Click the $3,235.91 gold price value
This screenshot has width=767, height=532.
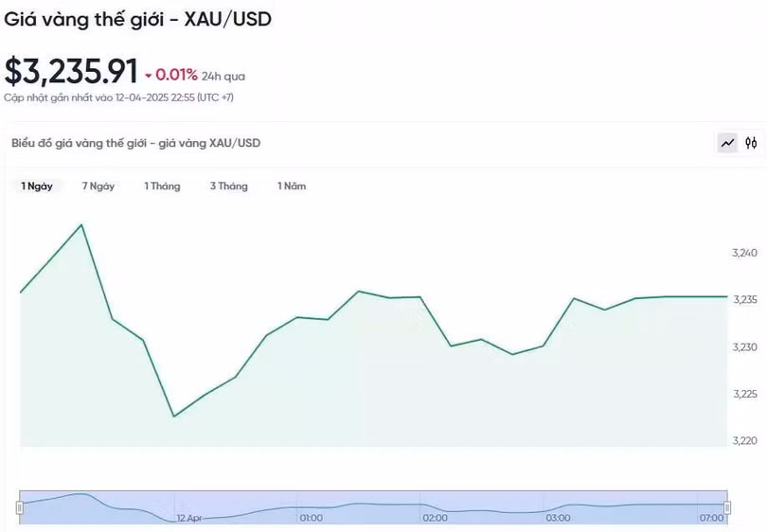point(71,73)
